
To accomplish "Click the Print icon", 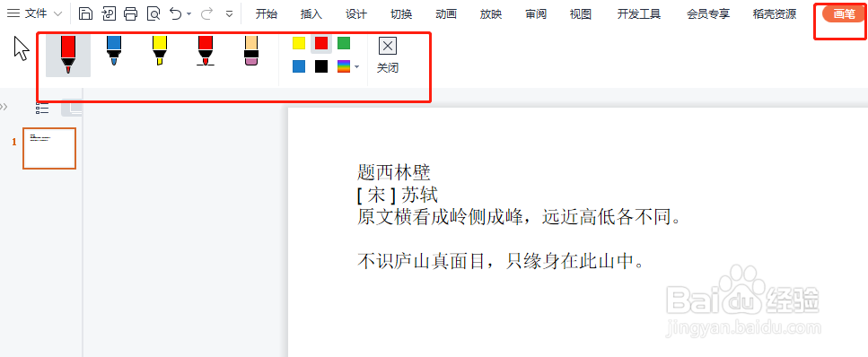I will [131, 13].
